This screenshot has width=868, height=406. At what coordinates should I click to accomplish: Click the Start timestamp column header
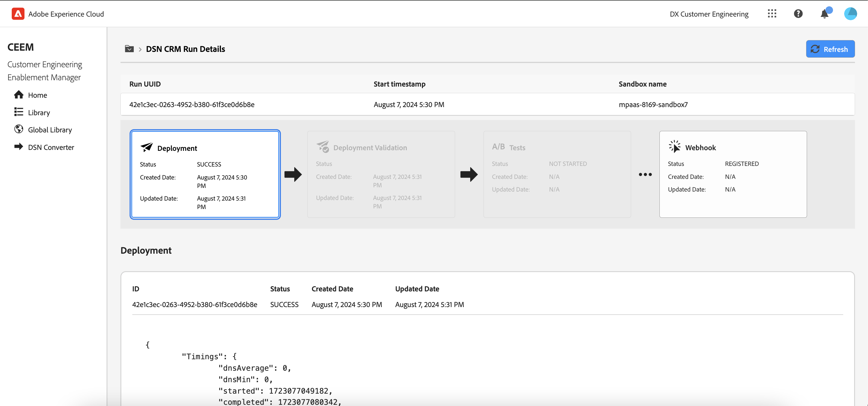click(399, 84)
